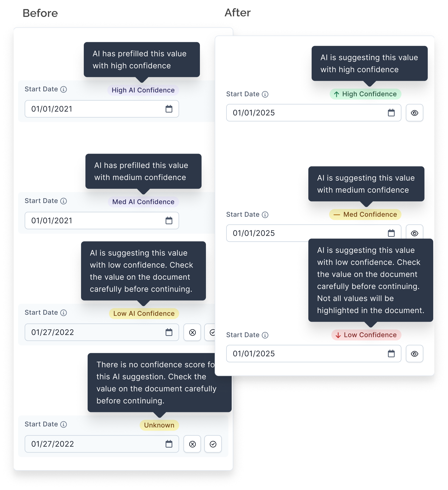Viewport: 448px width, 490px height.
Task: Click inside the 01/01/2021 date input field
Action: coord(82,109)
